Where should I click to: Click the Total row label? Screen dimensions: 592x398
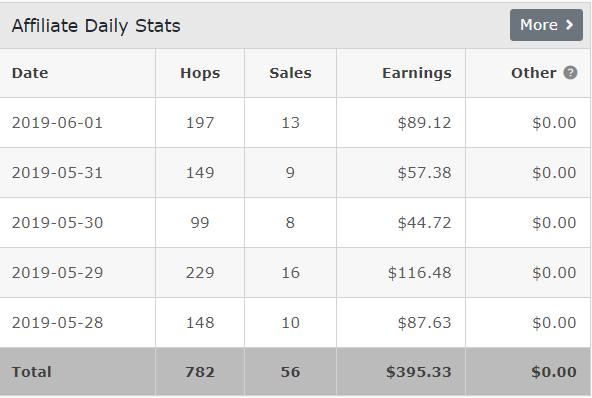(x=31, y=372)
